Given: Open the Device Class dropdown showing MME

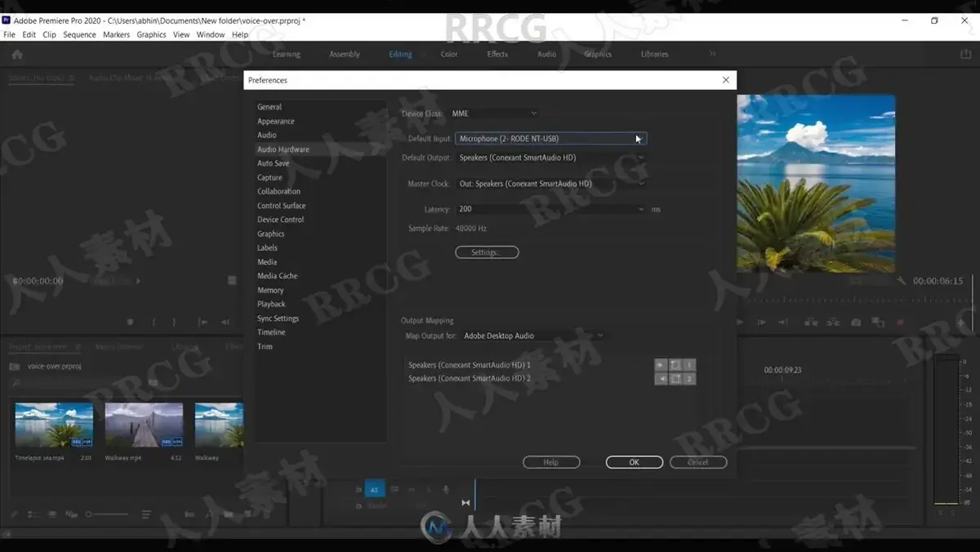Looking at the screenshot, I should 493,114.
